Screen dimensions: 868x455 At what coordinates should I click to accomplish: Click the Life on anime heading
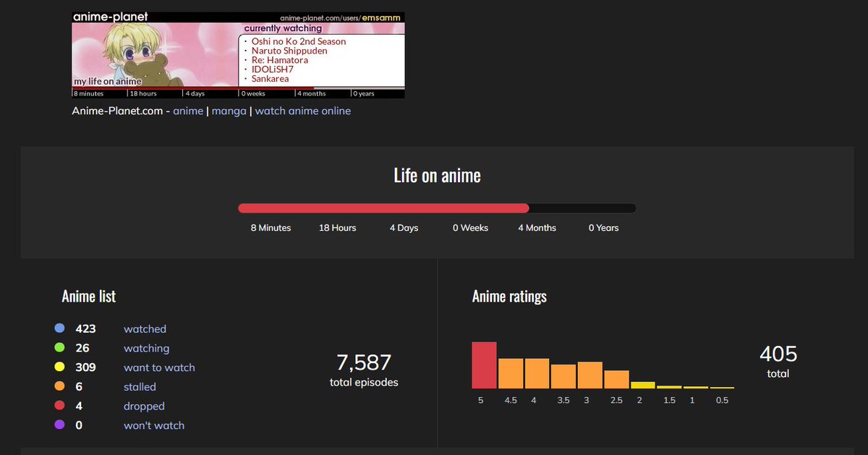pos(437,175)
